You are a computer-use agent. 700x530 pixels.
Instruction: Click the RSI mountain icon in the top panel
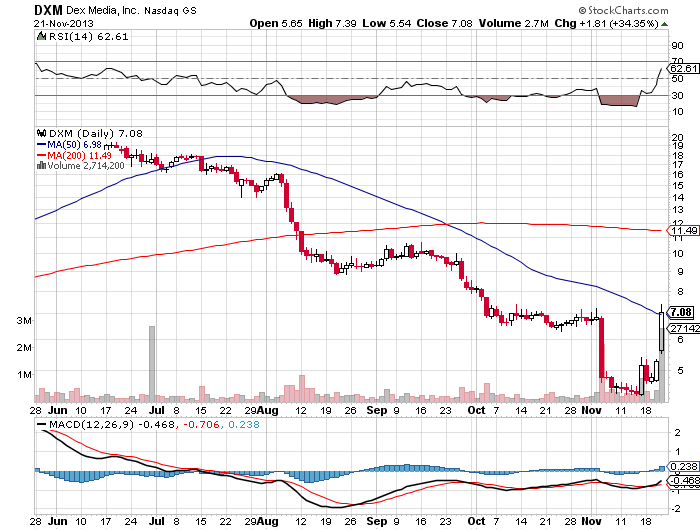pos(42,36)
